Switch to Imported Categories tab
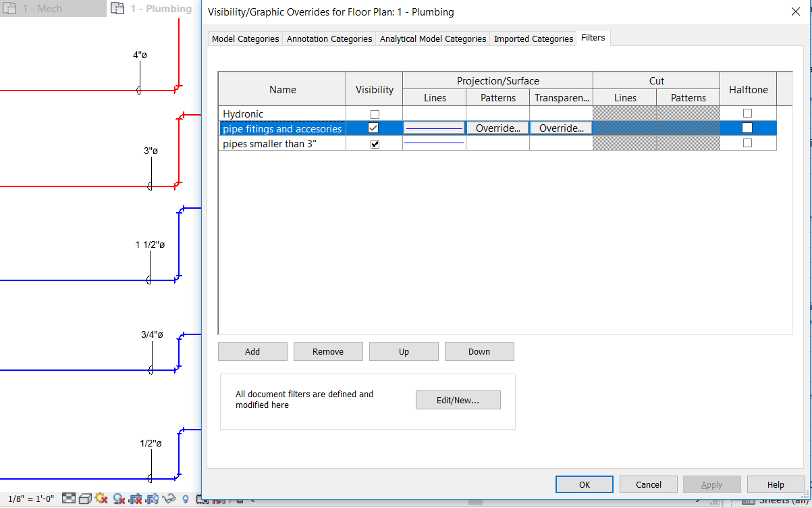This screenshot has height=508, width=812. tap(533, 39)
